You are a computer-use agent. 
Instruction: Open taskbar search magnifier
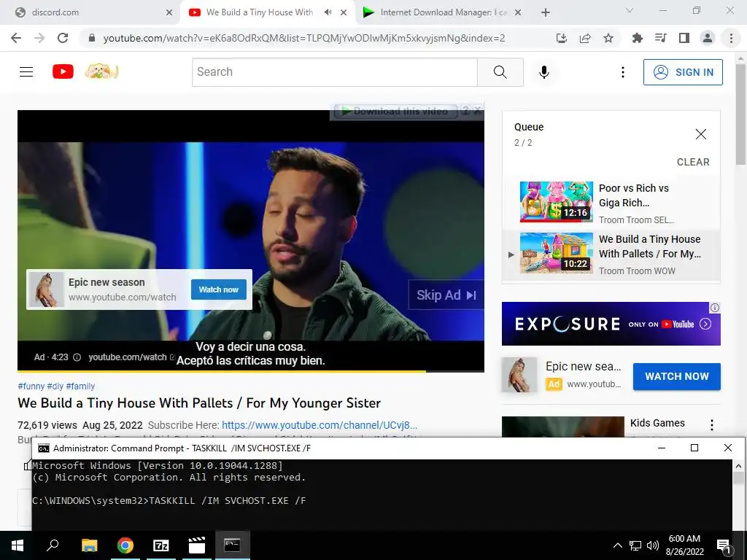(53, 545)
